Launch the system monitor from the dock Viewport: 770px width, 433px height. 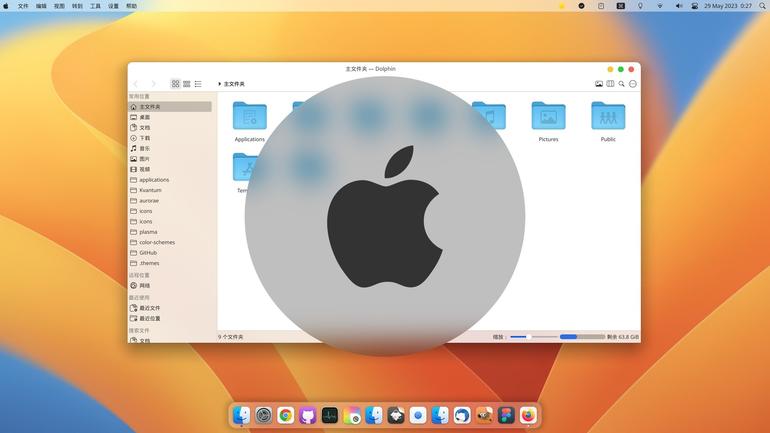coord(330,415)
